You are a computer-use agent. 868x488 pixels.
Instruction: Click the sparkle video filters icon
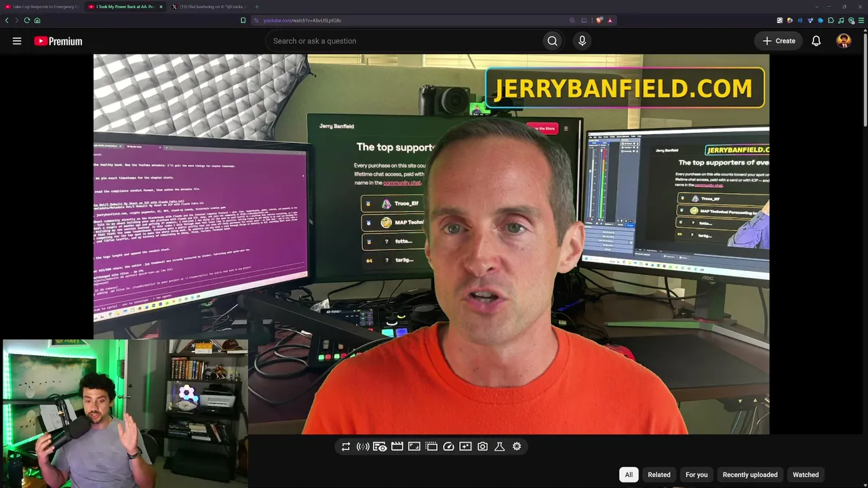465,447
